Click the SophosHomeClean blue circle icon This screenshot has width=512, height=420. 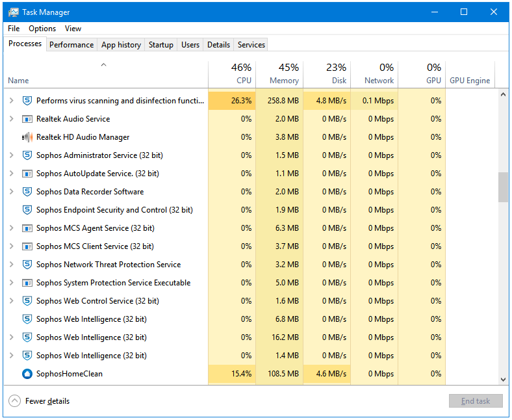click(27, 374)
